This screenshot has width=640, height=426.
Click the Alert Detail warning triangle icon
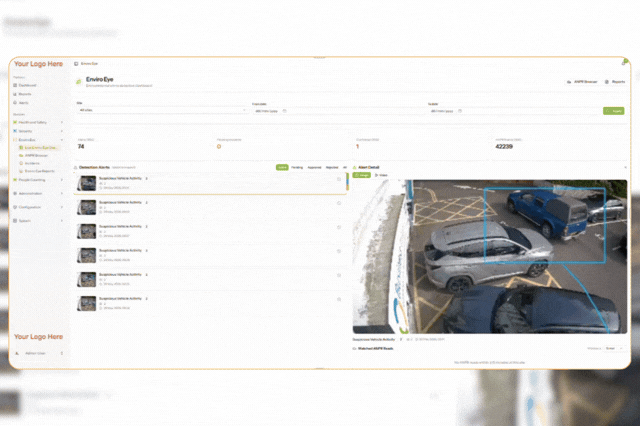point(354,167)
